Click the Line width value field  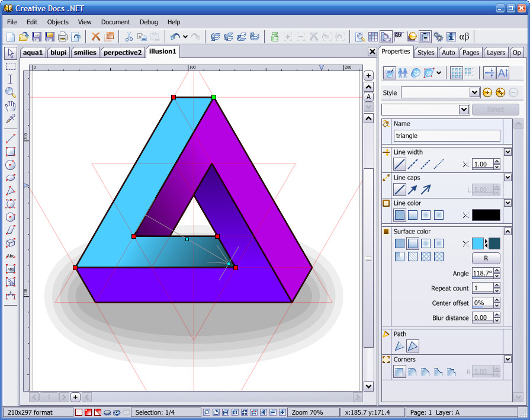tap(483, 164)
